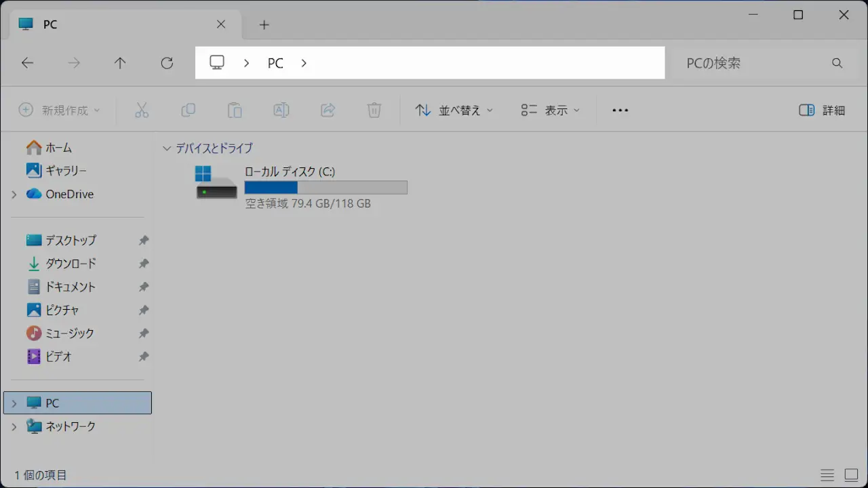Expand the OneDrive tree node
868x488 pixels.
(x=14, y=195)
